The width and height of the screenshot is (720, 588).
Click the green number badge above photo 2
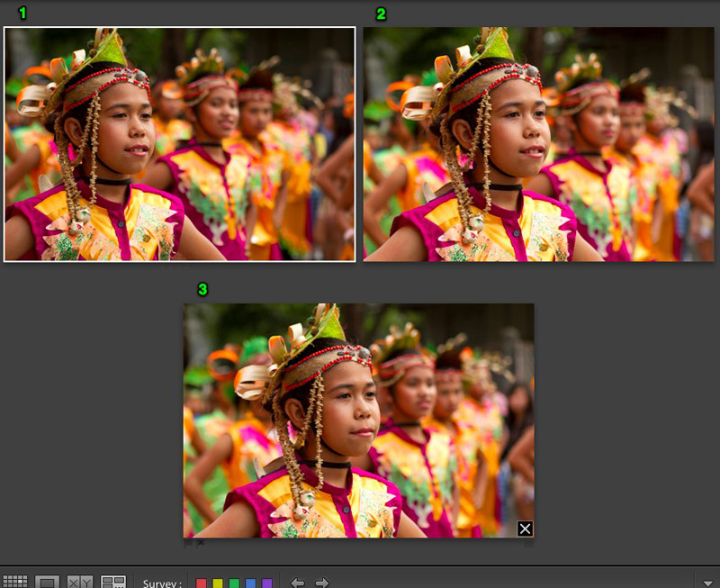tap(382, 14)
